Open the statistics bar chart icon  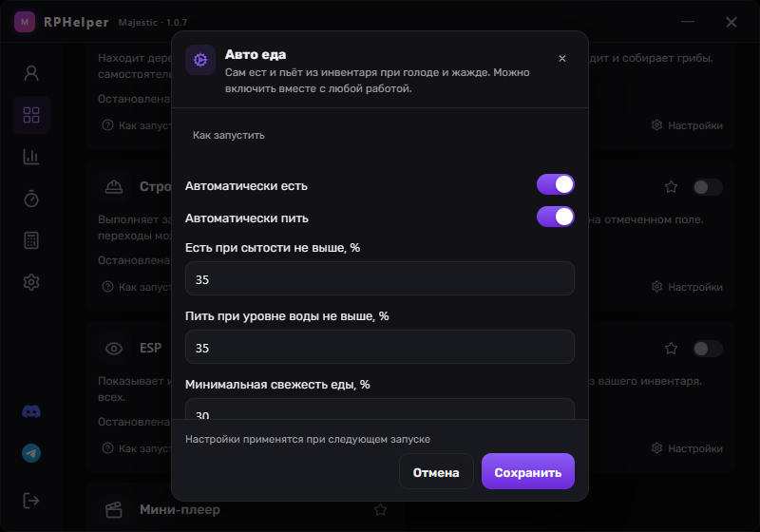tap(31, 157)
